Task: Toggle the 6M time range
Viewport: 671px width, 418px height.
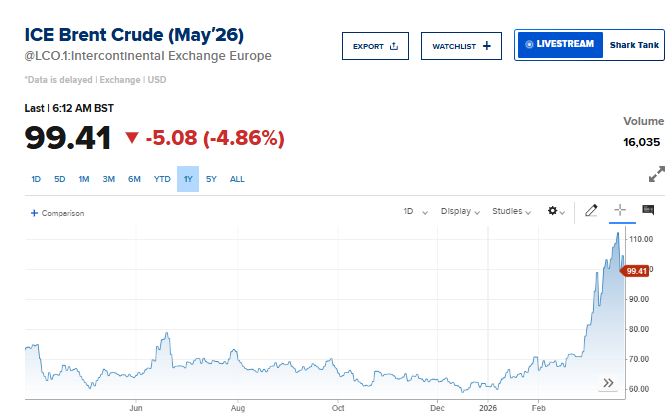Action: [x=134, y=179]
